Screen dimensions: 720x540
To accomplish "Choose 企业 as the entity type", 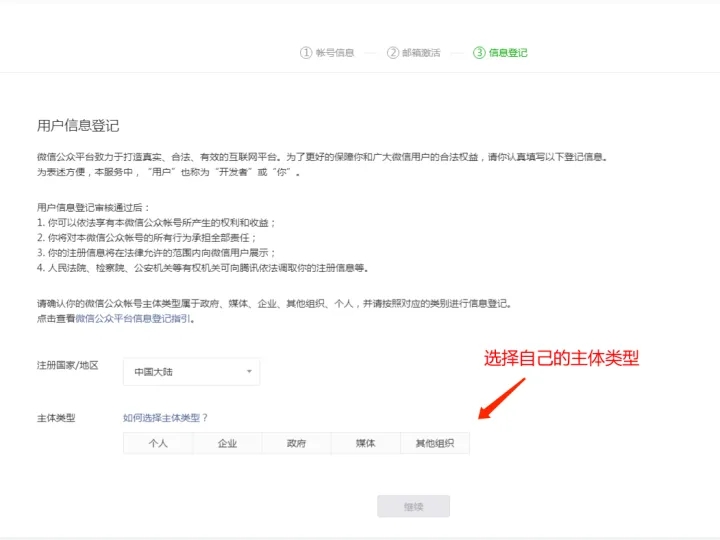I will (x=227, y=443).
